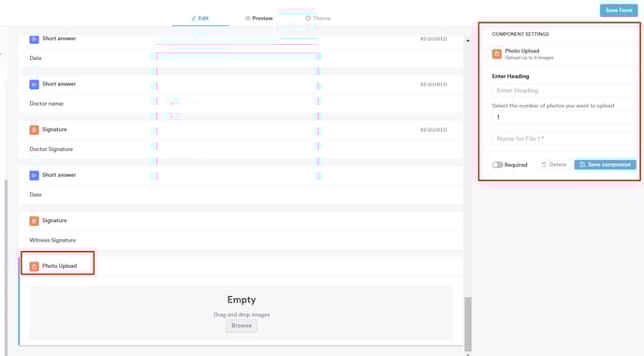Open the Preview tab

tap(258, 18)
